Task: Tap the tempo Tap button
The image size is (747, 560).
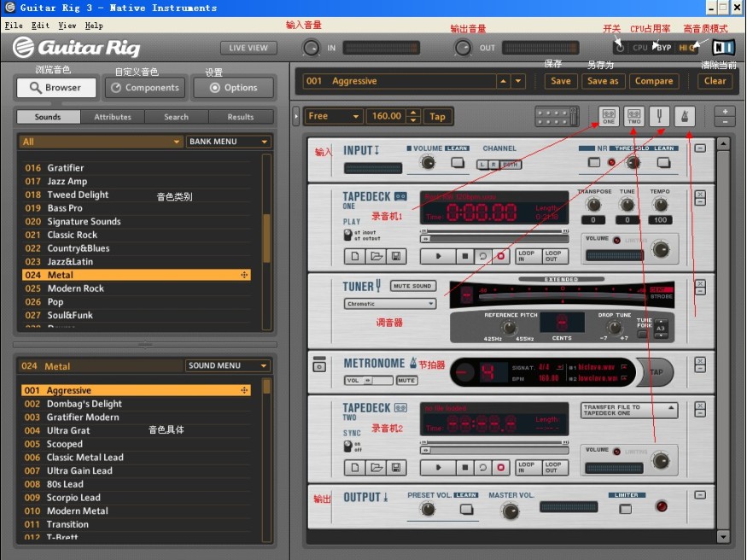Action: tap(437, 116)
